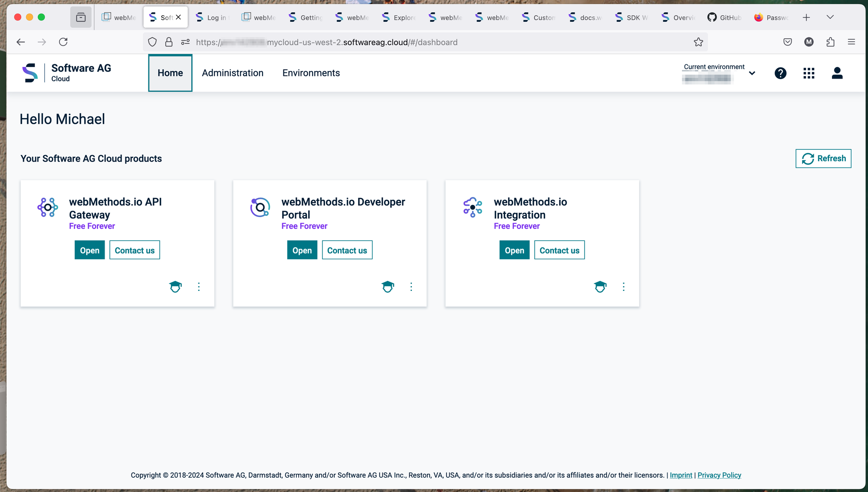Expand the Current environment dropdown
Screen dimensions: 868x492
(752, 73)
